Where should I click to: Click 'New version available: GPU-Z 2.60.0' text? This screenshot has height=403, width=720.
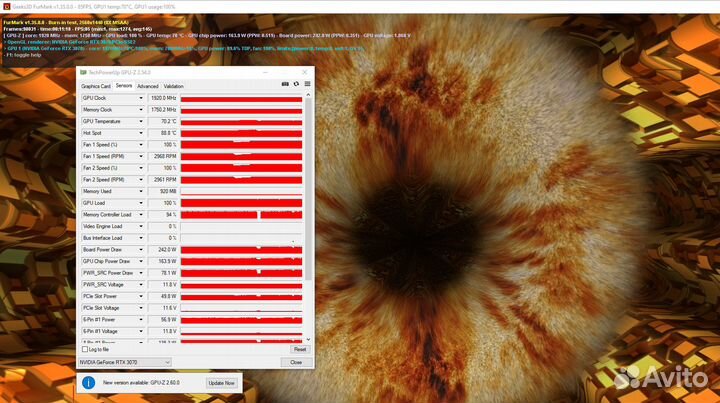tap(141, 382)
